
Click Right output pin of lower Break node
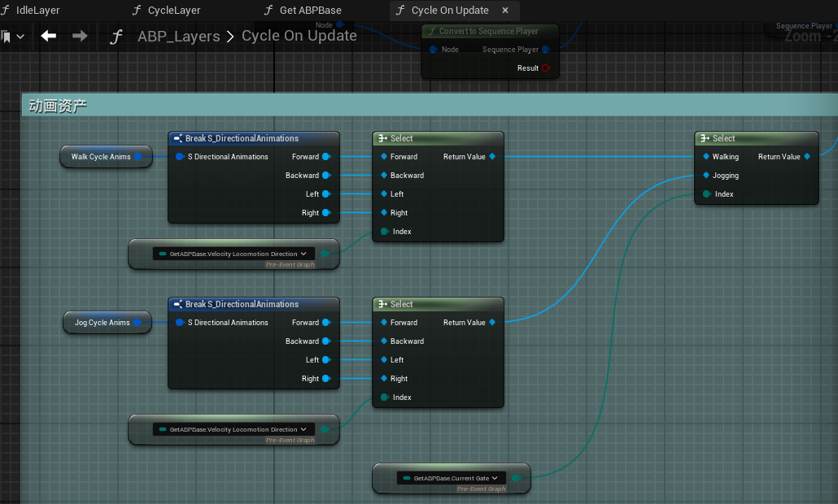(326, 379)
